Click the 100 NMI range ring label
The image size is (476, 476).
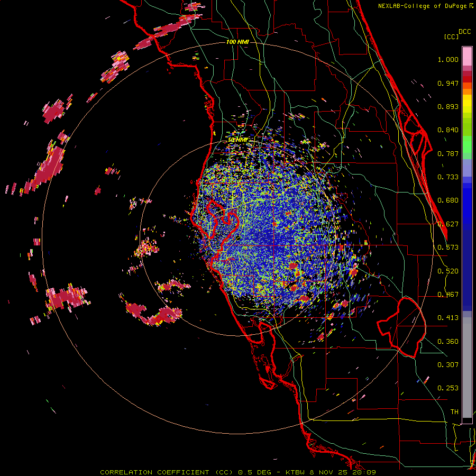pyautogui.click(x=237, y=42)
